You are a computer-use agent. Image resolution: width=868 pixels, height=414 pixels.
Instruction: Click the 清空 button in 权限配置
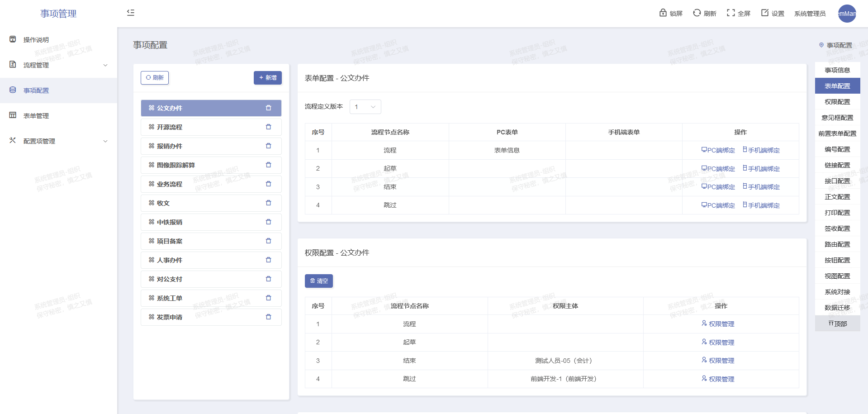point(319,281)
